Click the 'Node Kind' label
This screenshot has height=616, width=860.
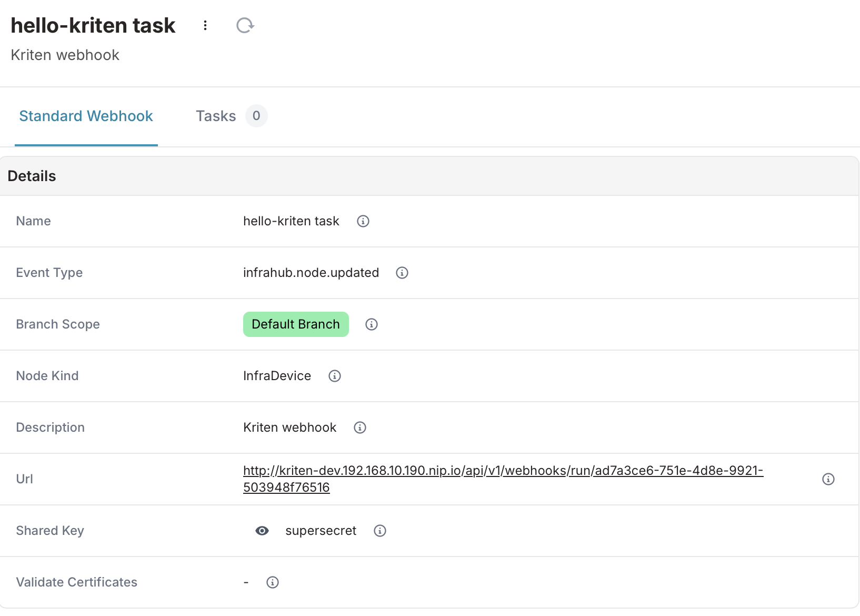(x=47, y=376)
